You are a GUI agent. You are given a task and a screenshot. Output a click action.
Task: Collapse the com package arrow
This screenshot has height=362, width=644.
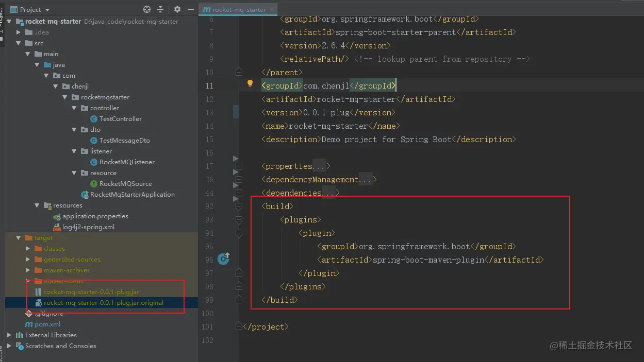click(47, 76)
